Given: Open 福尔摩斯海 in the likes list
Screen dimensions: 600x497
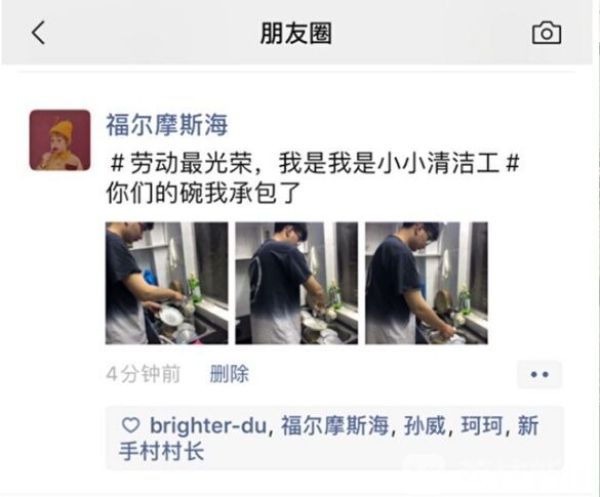Looking at the screenshot, I should coord(335,425).
